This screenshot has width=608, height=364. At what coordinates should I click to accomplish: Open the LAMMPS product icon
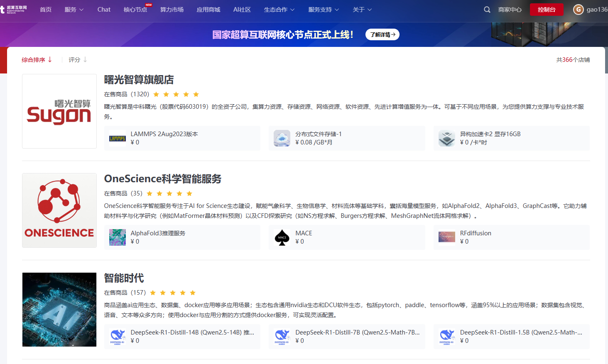coord(118,138)
